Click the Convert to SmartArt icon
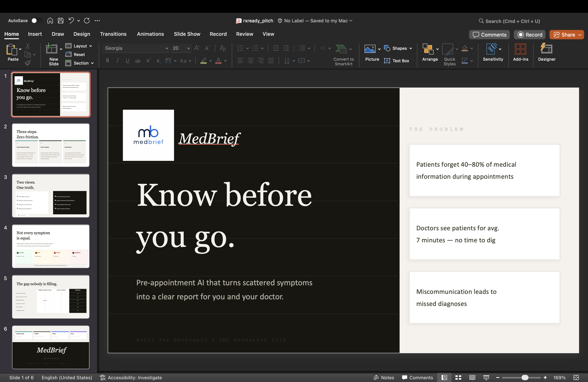The height and width of the screenshot is (382, 588). click(341, 49)
